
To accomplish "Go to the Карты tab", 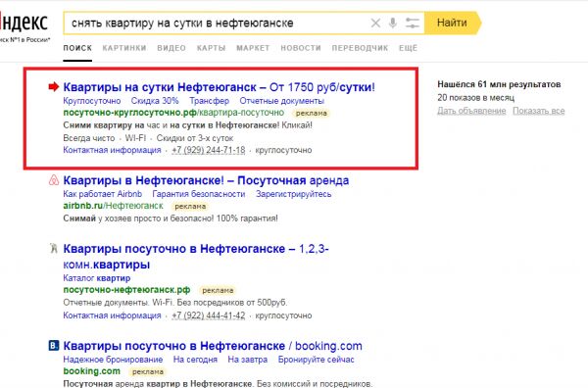I will 211,48.
